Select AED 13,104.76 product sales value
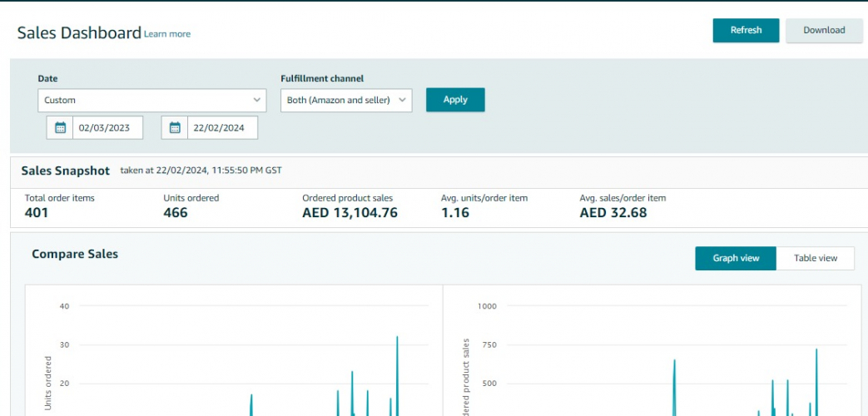Screen dimensions: 868x416 click(x=350, y=212)
